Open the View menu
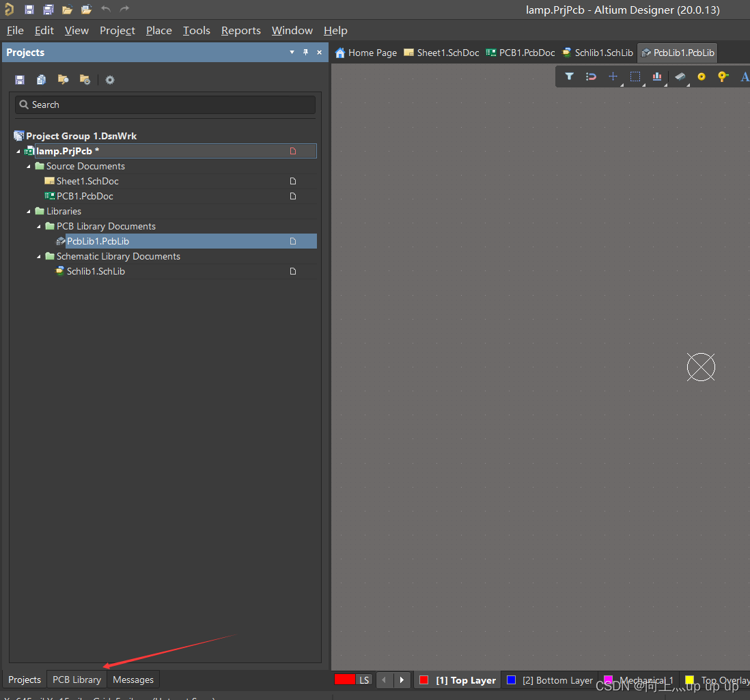 click(77, 31)
